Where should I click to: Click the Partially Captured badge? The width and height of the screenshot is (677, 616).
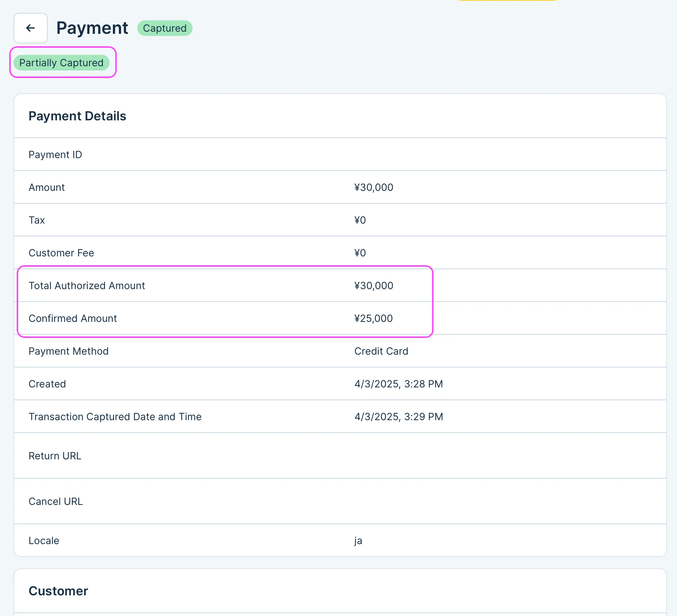pos(61,63)
